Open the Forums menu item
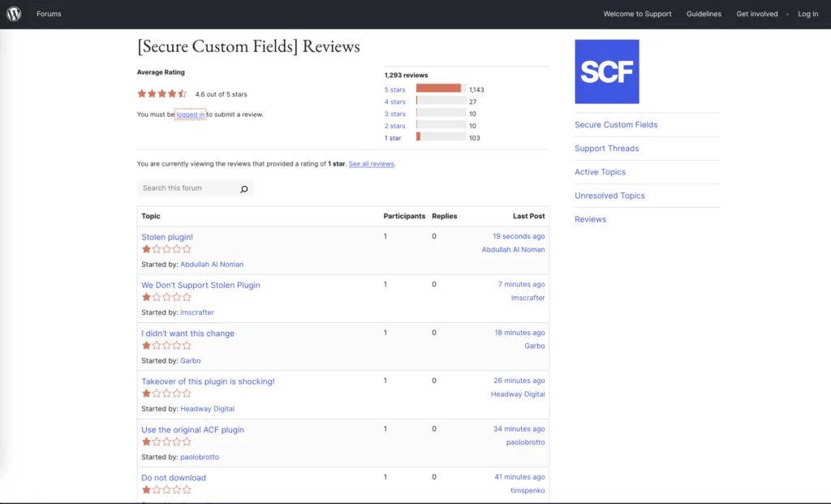831x504 pixels. 49,14
